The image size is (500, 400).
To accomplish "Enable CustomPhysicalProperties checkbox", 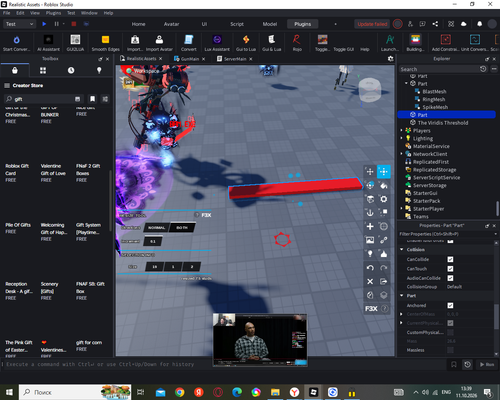I will tap(450, 332).
